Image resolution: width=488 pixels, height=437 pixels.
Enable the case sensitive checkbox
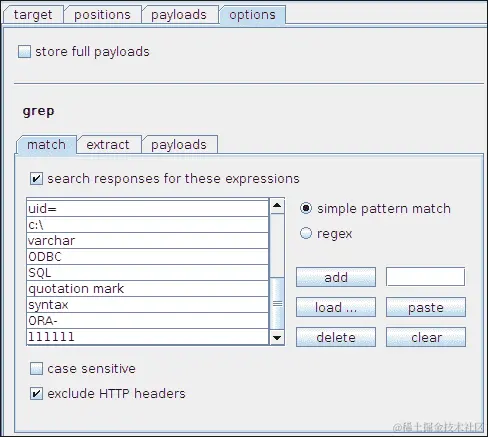36,369
